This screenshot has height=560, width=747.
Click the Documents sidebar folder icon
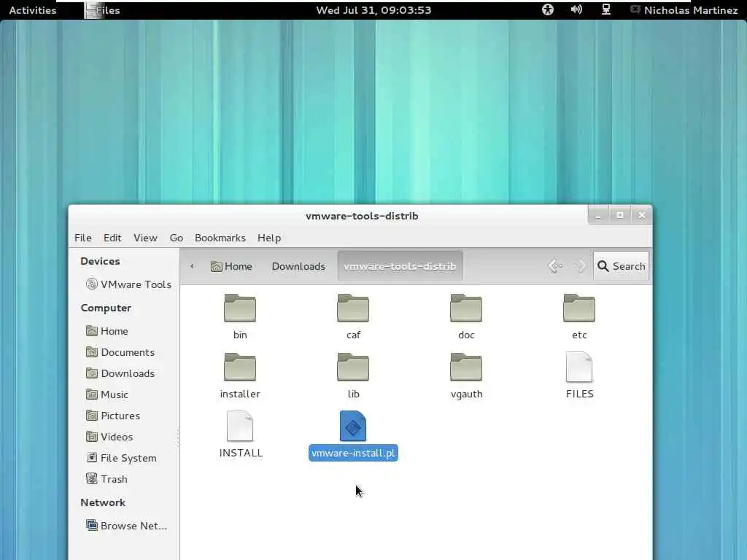point(91,352)
